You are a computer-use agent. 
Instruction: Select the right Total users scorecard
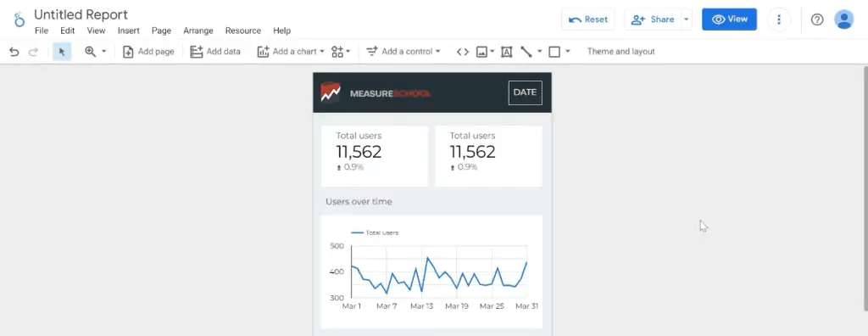[x=488, y=156]
